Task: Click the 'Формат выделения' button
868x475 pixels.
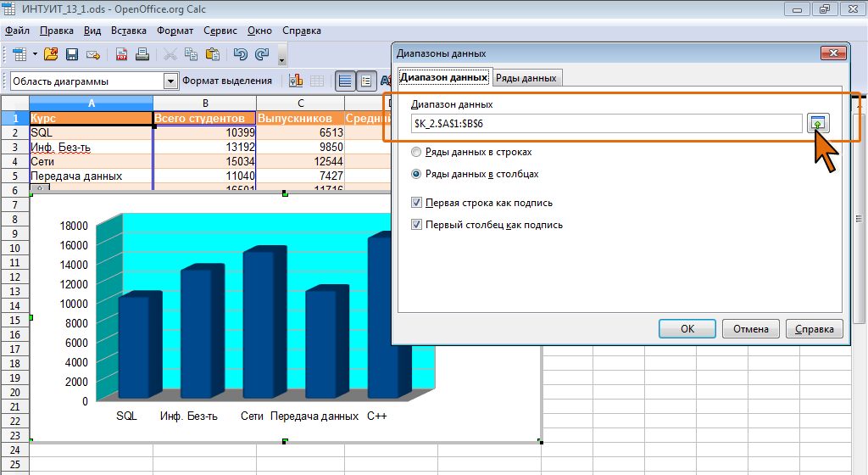Action: 227,81
